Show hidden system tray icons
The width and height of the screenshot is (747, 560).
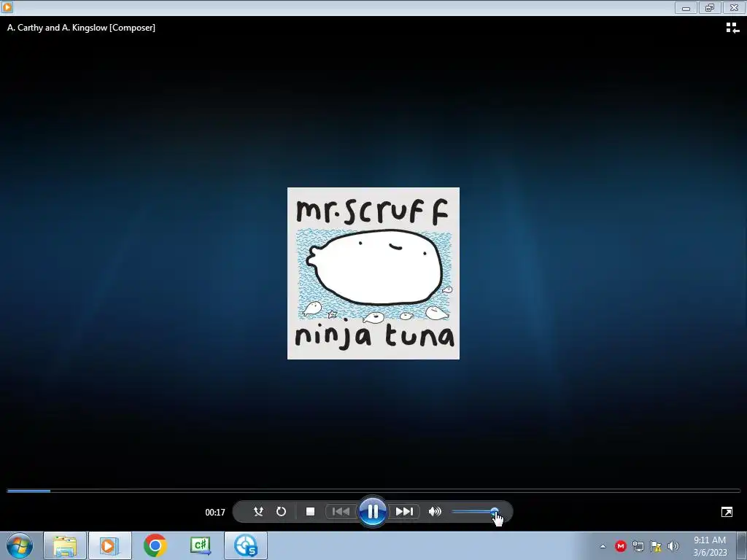[x=603, y=546]
